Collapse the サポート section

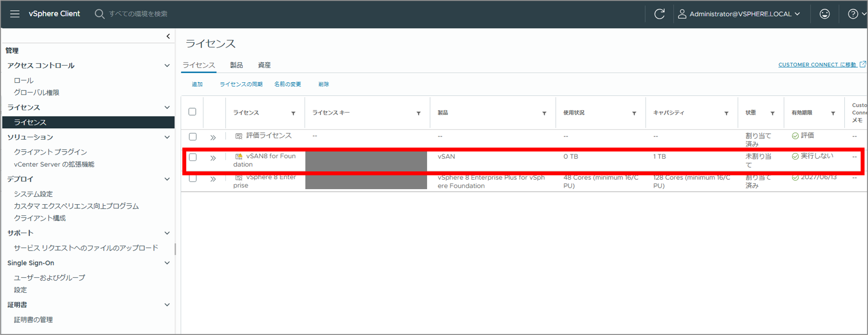(167, 233)
